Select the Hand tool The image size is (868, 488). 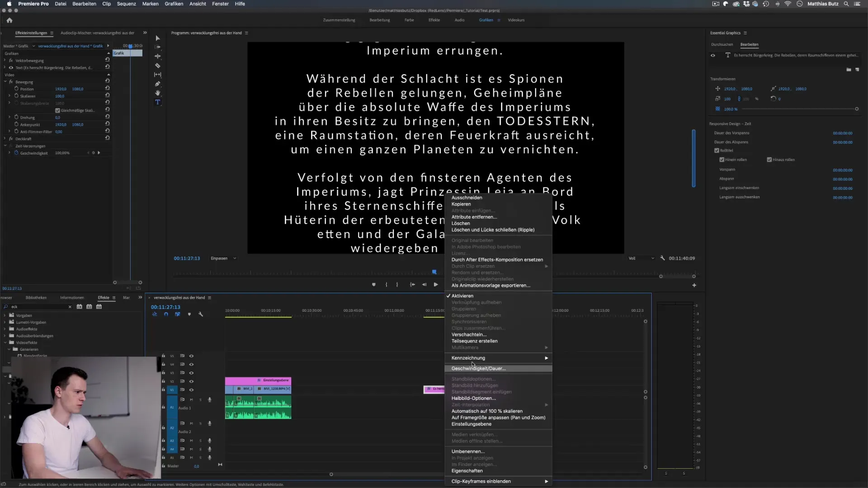[158, 93]
